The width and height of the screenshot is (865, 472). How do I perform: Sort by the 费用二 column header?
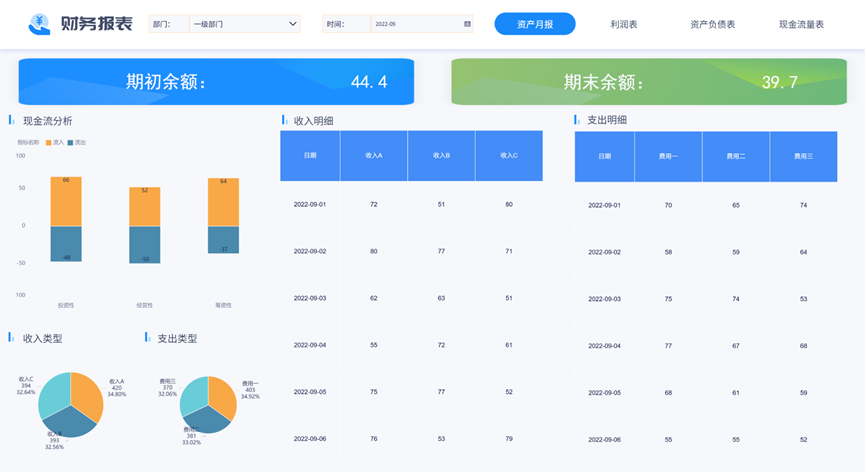click(x=736, y=157)
